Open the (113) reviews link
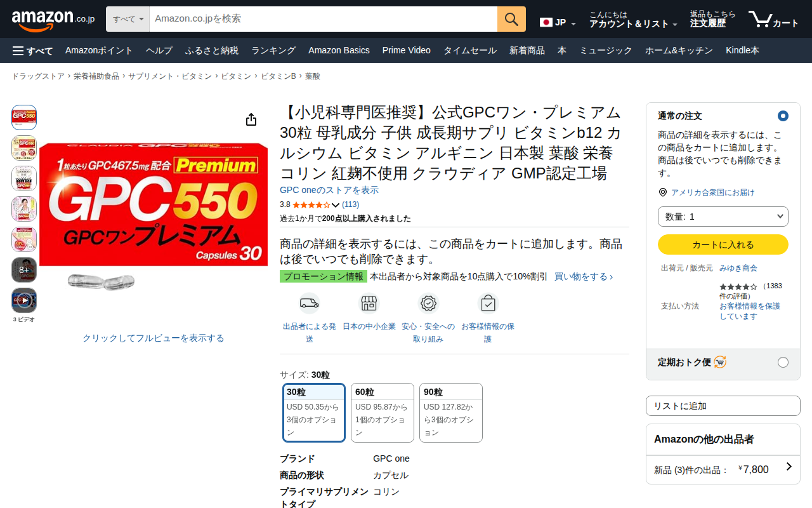This screenshot has height=508, width=812. coord(350,204)
